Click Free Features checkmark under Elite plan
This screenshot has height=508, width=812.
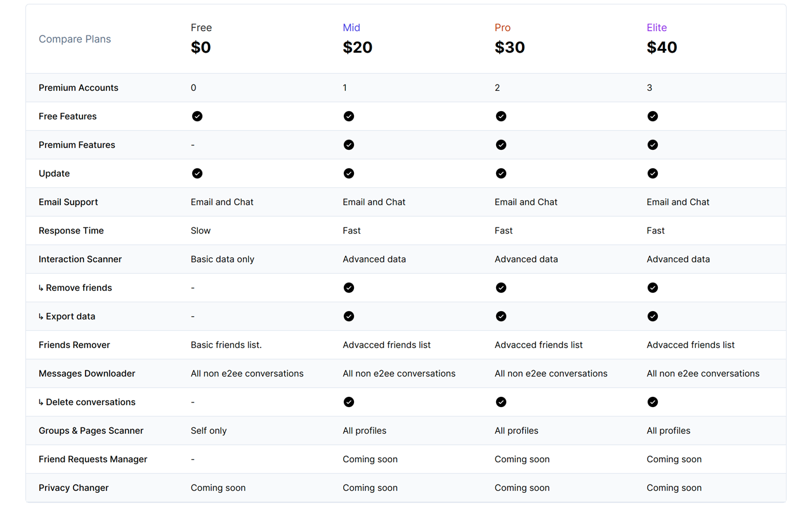pyautogui.click(x=653, y=116)
